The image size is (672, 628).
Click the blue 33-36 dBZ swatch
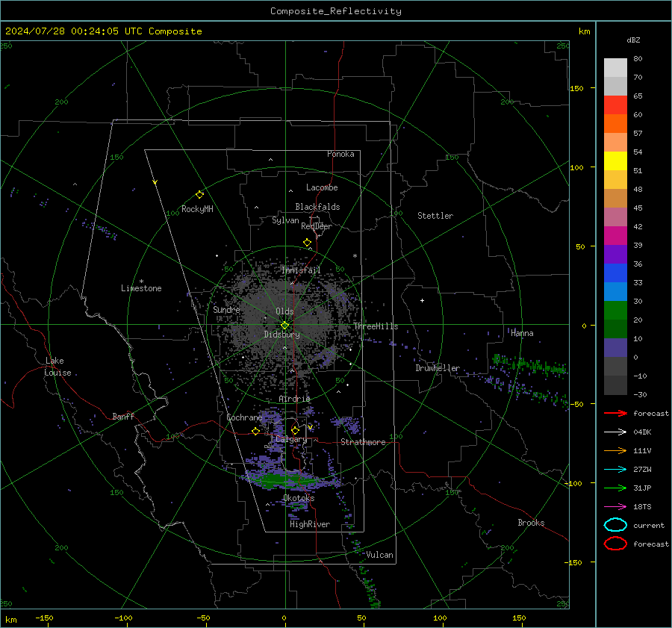click(x=615, y=273)
